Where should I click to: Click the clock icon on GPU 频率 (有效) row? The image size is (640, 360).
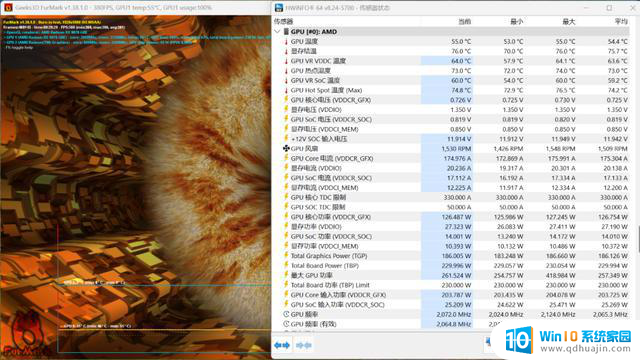tap(286, 324)
